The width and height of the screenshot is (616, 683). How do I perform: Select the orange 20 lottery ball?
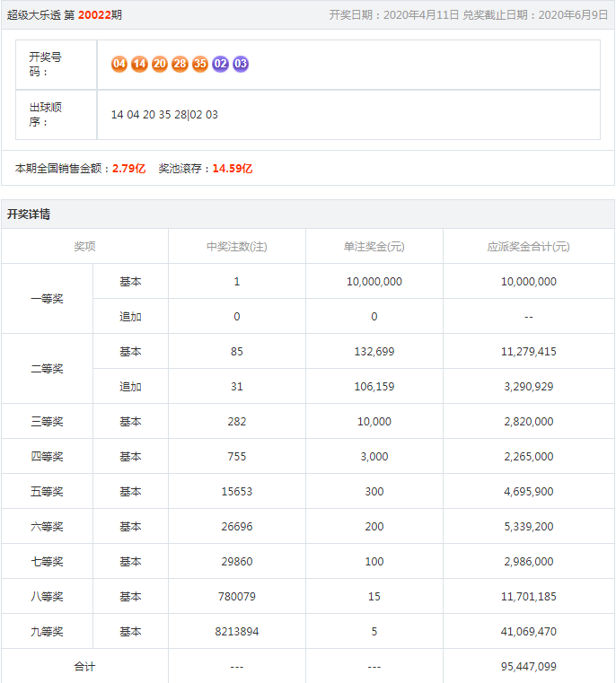[x=160, y=64]
